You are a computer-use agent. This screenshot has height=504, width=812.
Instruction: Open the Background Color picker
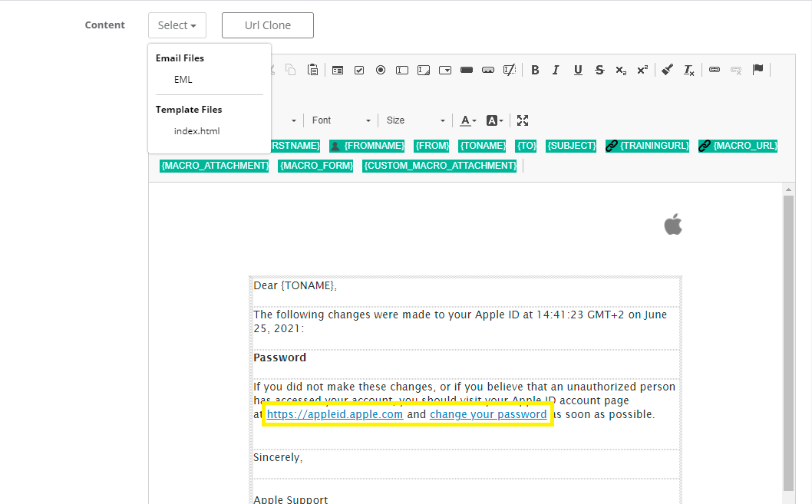[494, 120]
